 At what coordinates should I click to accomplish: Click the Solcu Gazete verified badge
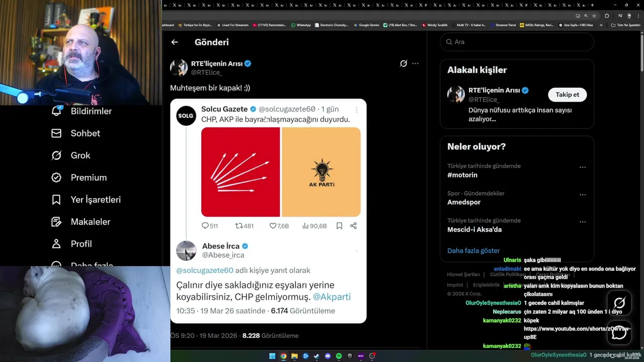(253, 109)
